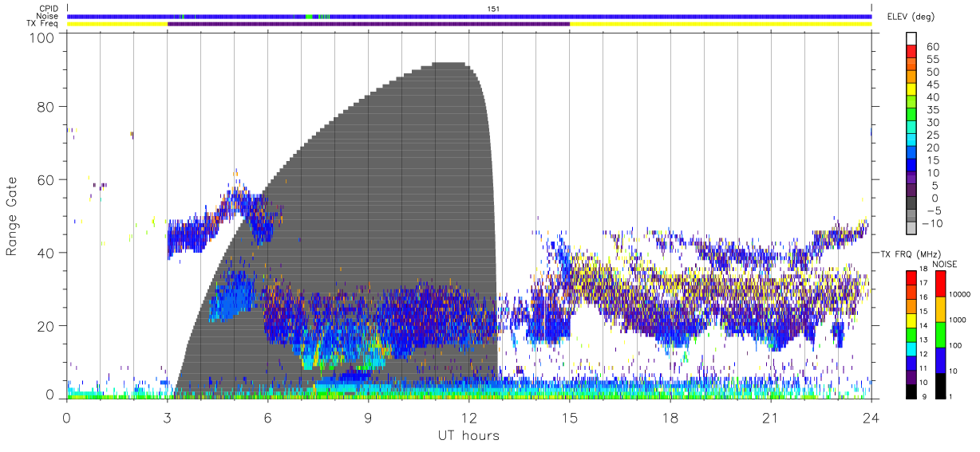Click the "Range Gate" y-axis title

12,218
